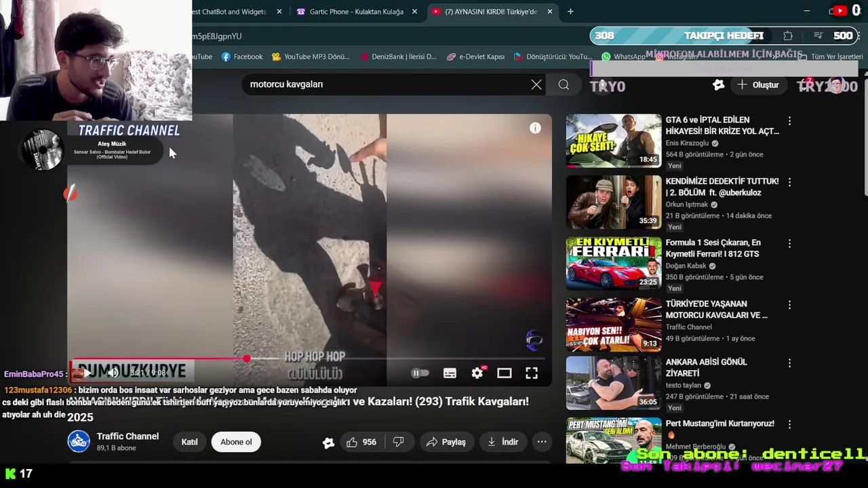Image resolution: width=868 pixels, height=488 pixels.
Task: Open the Dönüştürücü: YouTu... bookmark
Action: click(553, 57)
